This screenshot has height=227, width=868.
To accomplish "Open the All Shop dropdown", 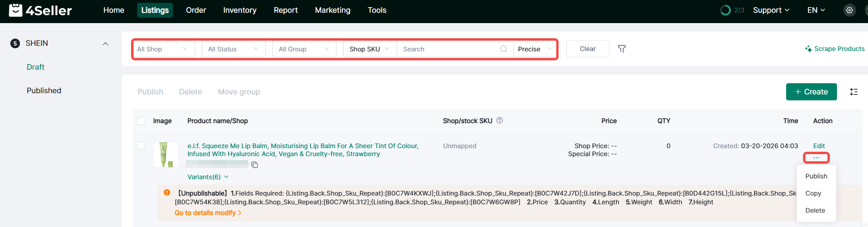I will tap(163, 49).
